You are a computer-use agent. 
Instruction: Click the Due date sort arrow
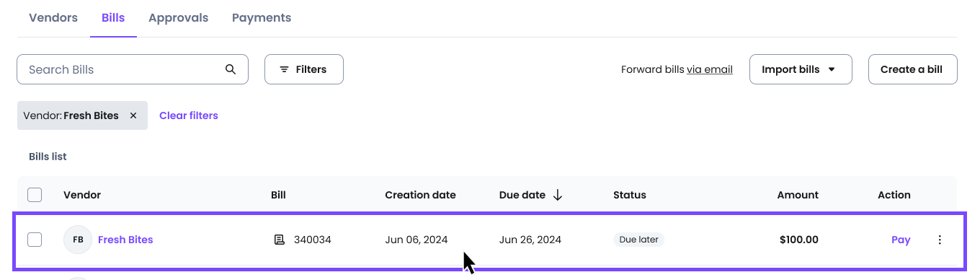point(558,195)
